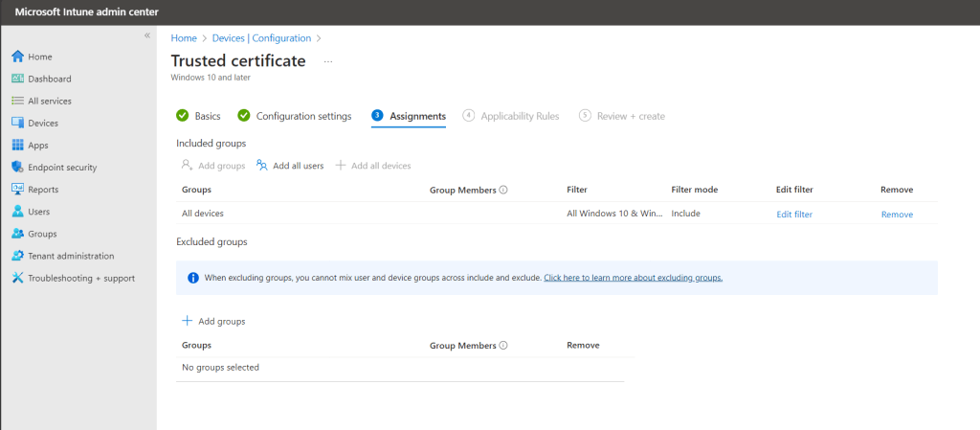
Task: Remove the All devices group assignment
Action: click(x=896, y=215)
